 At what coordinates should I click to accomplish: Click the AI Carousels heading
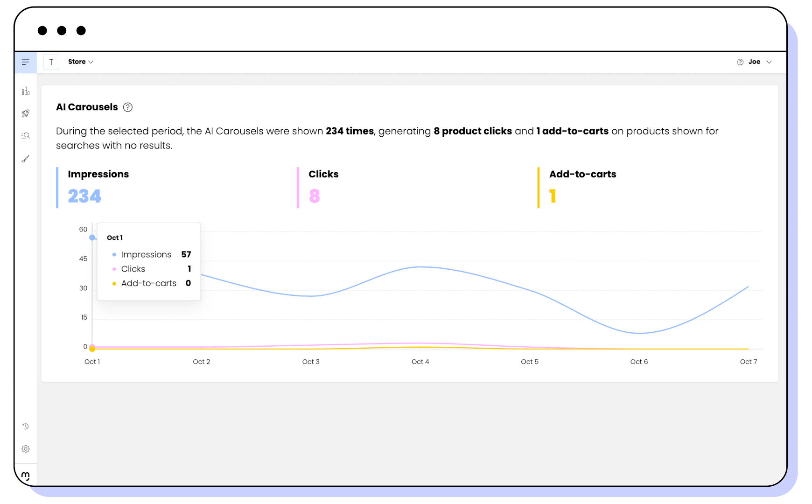[87, 107]
